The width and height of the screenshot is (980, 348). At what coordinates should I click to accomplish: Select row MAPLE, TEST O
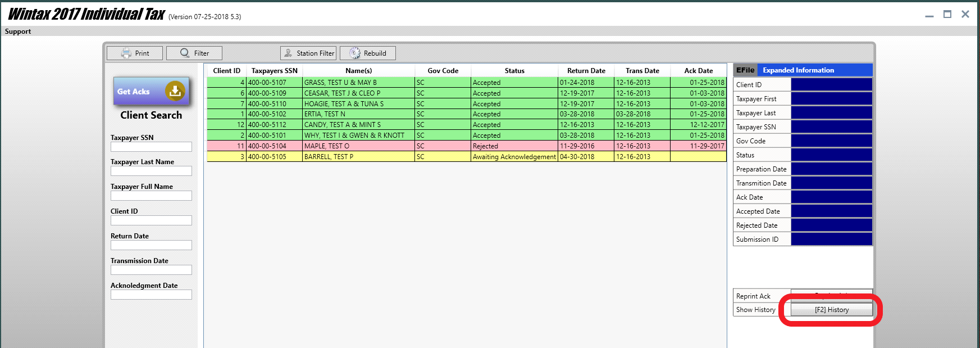467,146
